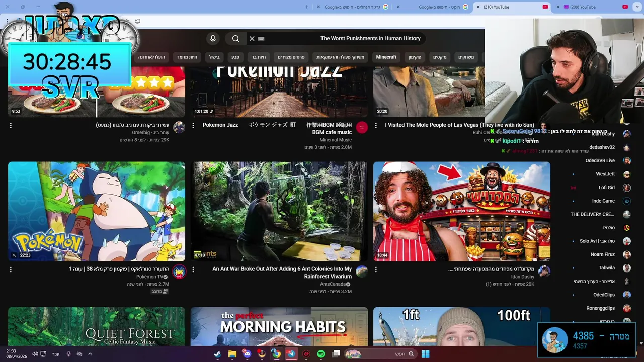
Task: Open the Windows Start menu
Action: click(x=425, y=354)
